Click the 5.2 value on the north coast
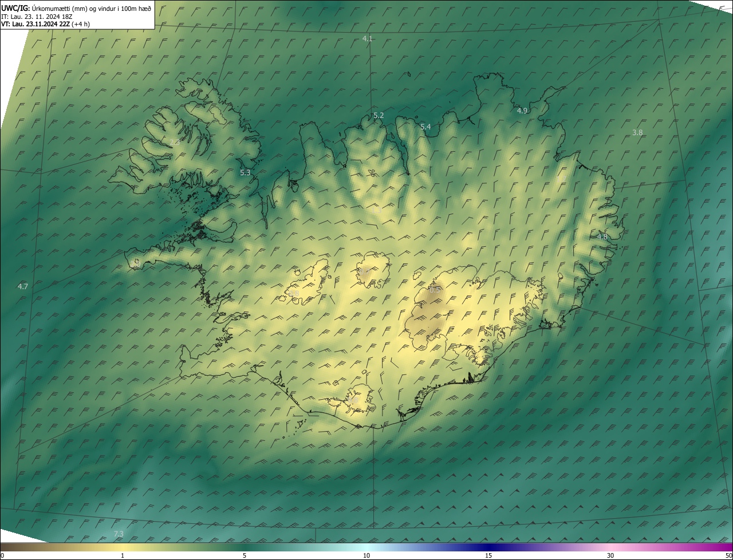Viewport: 733px width, 560px height. pyautogui.click(x=379, y=115)
